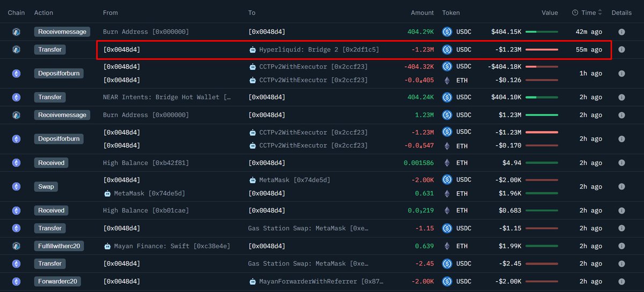Click the USDC token icon in the 404.29K row
This screenshot has height=292, width=644.
[447, 32]
